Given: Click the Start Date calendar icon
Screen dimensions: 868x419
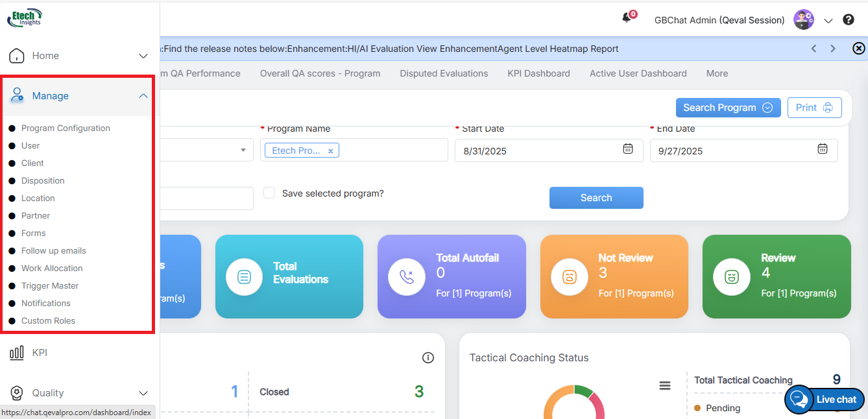Looking at the screenshot, I should pos(628,149).
